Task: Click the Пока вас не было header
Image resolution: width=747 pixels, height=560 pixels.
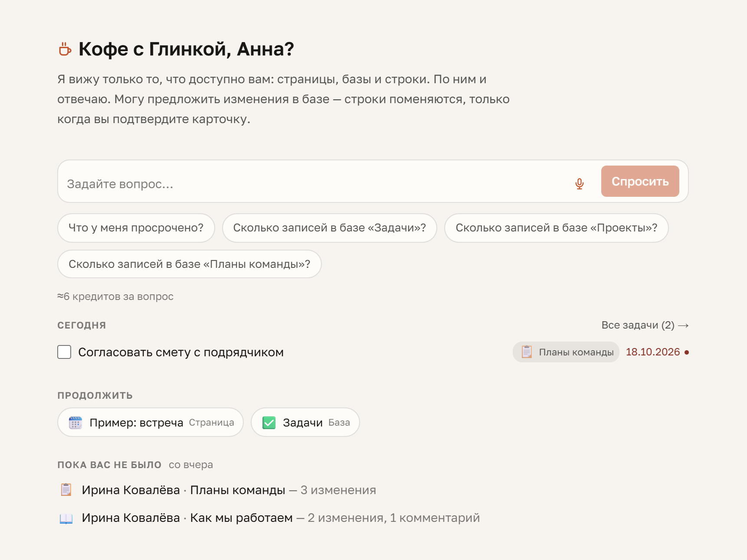Action: coord(109,465)
